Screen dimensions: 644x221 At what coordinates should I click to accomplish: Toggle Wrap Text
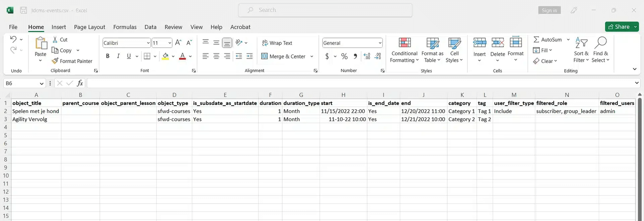pos(277,43)
